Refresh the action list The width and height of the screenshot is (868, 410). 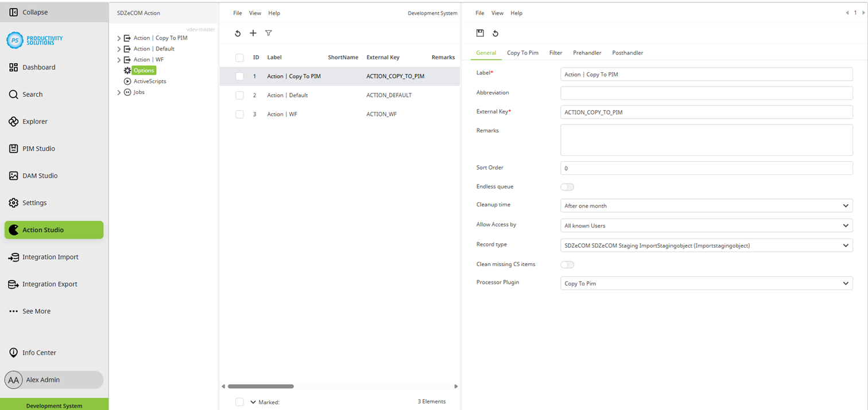tap(238, 33)
